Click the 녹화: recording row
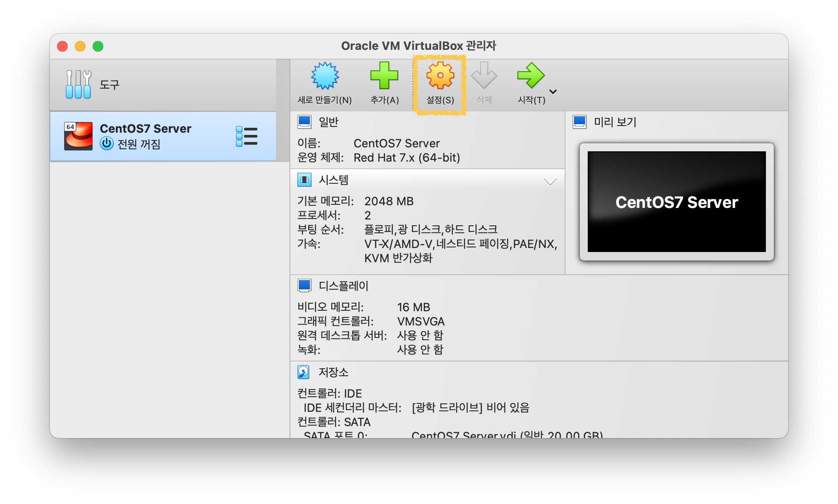The image size is (838, 504). 370,350
